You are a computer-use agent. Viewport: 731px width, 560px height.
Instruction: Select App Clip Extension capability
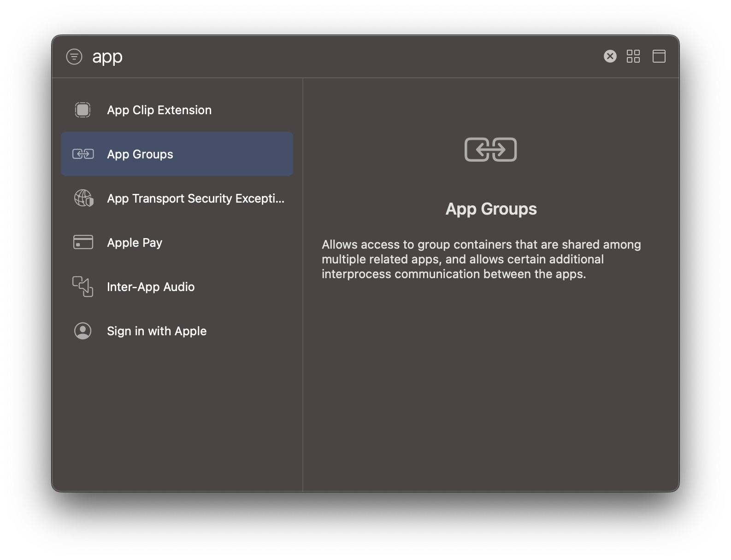click(x=177, y=110)
